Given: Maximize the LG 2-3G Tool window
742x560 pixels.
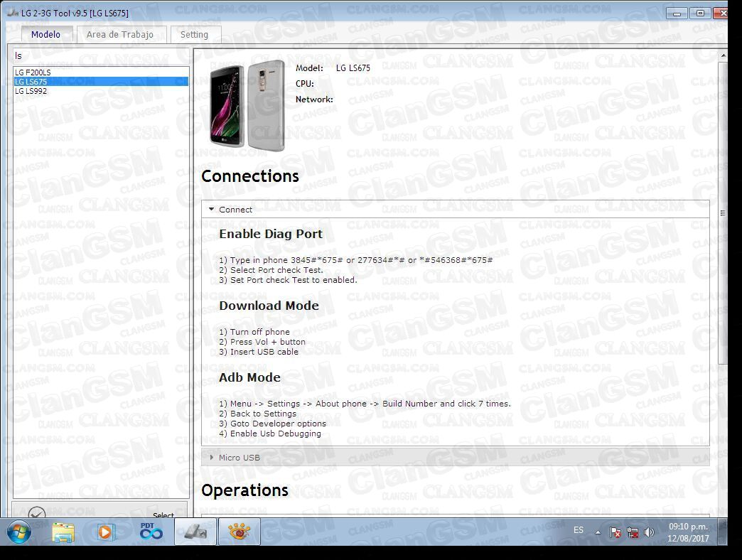Looking at the screenshot, I should 700,14.
